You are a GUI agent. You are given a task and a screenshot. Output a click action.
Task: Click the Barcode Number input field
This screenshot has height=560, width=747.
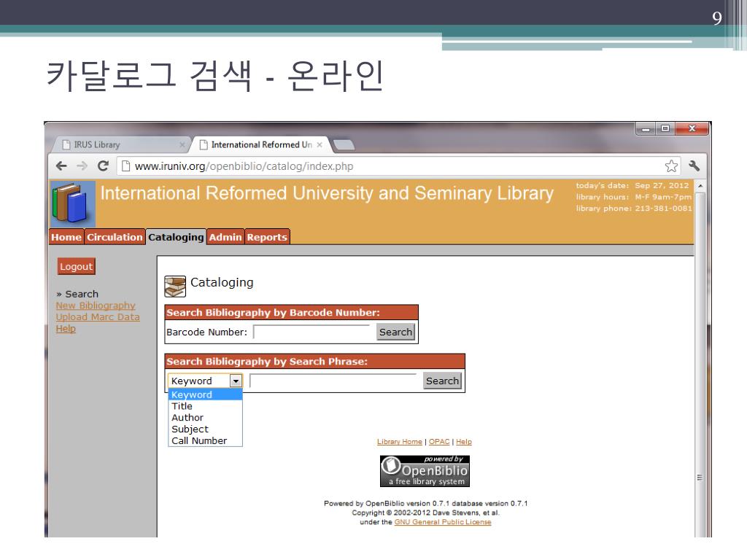coord(312,332)
